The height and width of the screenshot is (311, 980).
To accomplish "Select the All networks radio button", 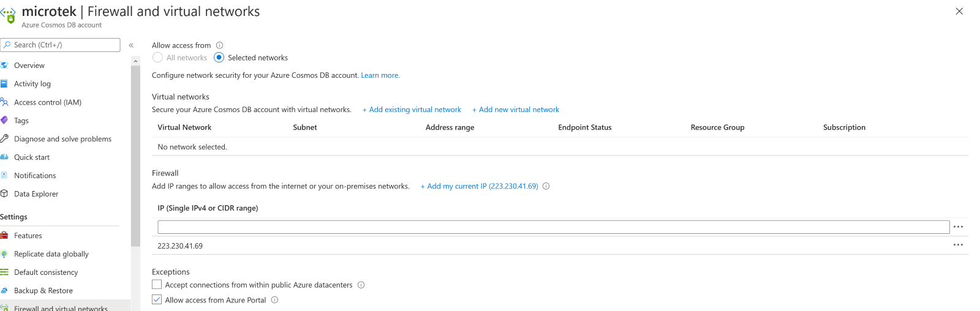I will click(158, 58).
